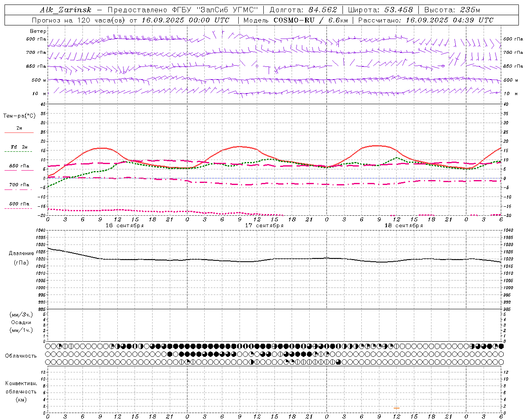Image resolution: width=525 pixels, height=420 pixels.
Task: Click the date label 18 сентября
Action: 404,226
